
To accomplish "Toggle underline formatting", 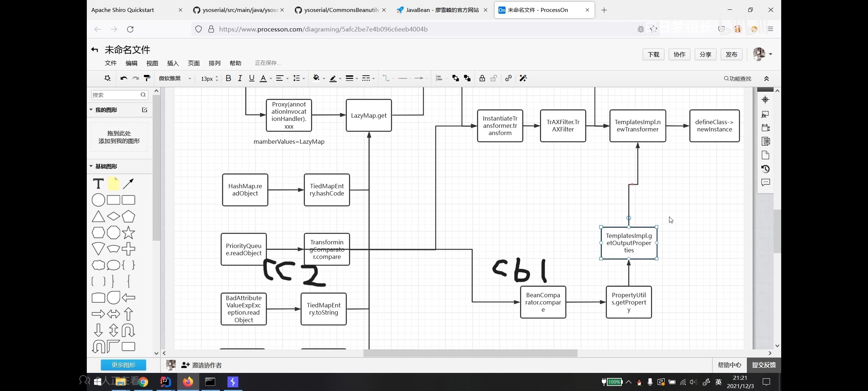I will tap(252, 78).
